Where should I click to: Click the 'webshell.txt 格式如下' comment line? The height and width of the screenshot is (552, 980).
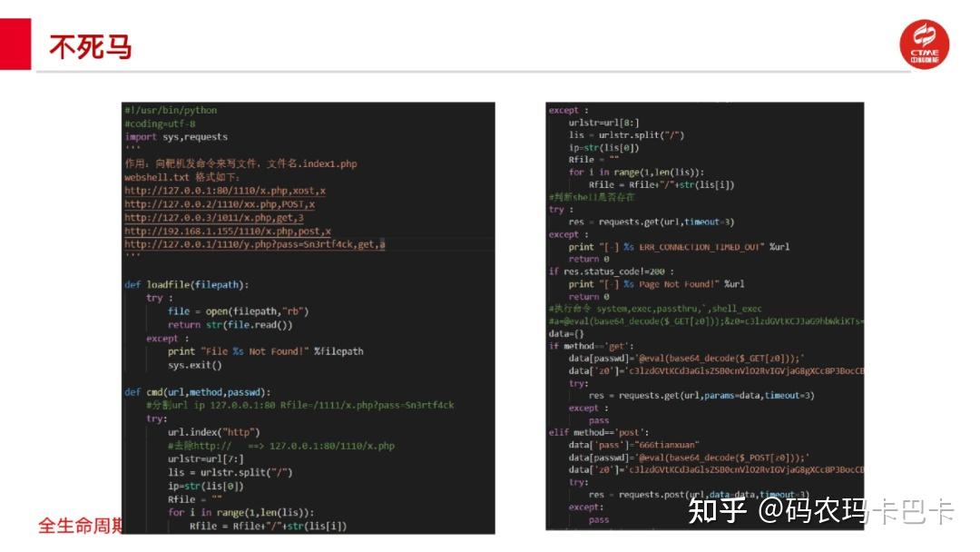pos(181,177)
